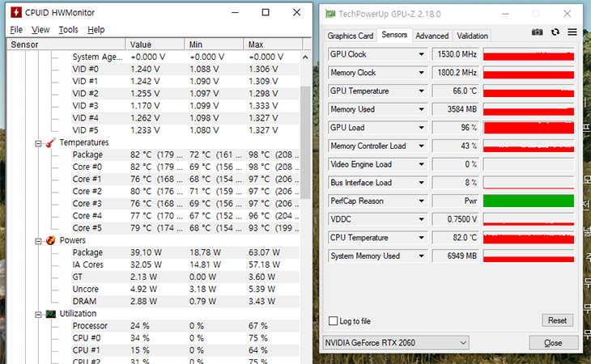Viewport: 591px width, 364px height.
Task: Click the Reset button in GPU-Z
Action: click(558, 320)
